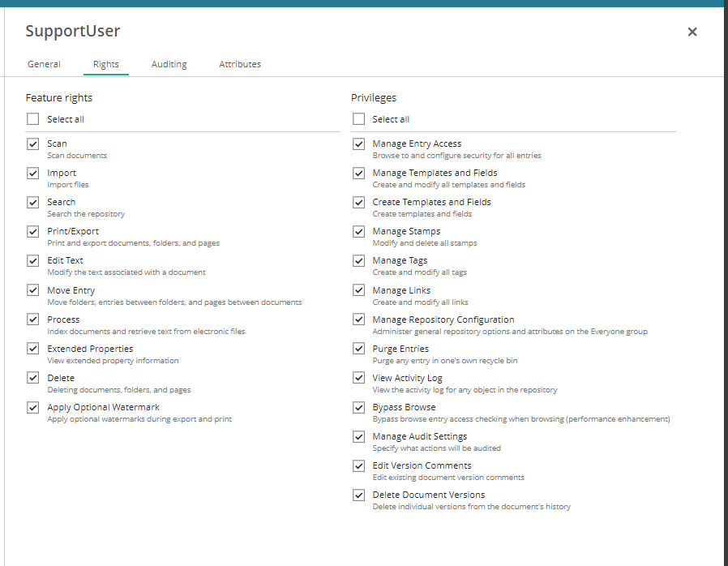Screen dimensions: 728x566
Task: Uncheck the Process feature right
Action: [33, 319]
